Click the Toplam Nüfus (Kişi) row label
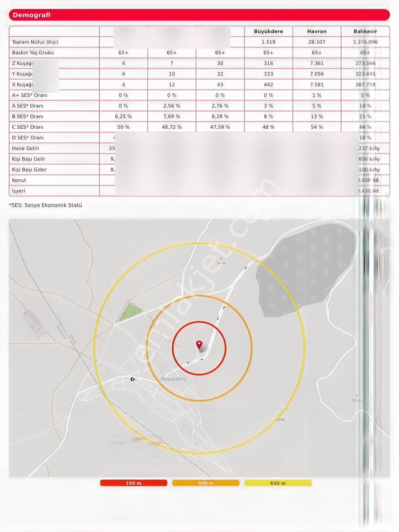 point(35,42)
